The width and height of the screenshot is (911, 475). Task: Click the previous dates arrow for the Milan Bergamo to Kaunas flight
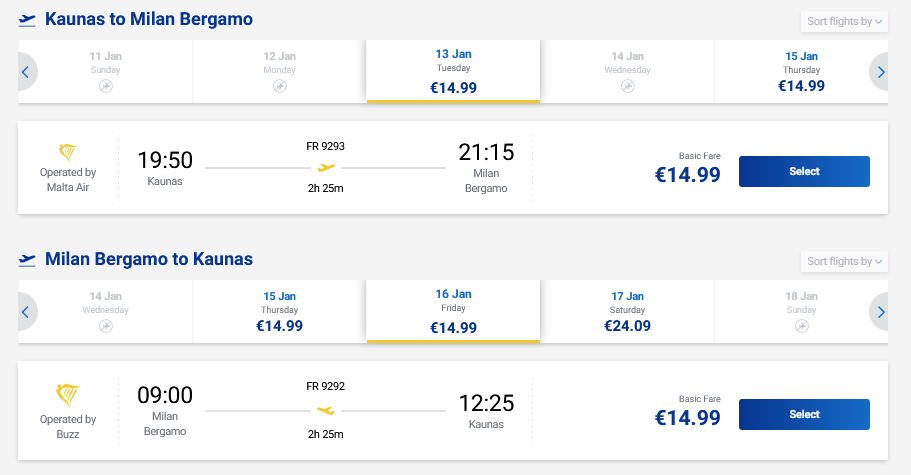tap(25, 312)
